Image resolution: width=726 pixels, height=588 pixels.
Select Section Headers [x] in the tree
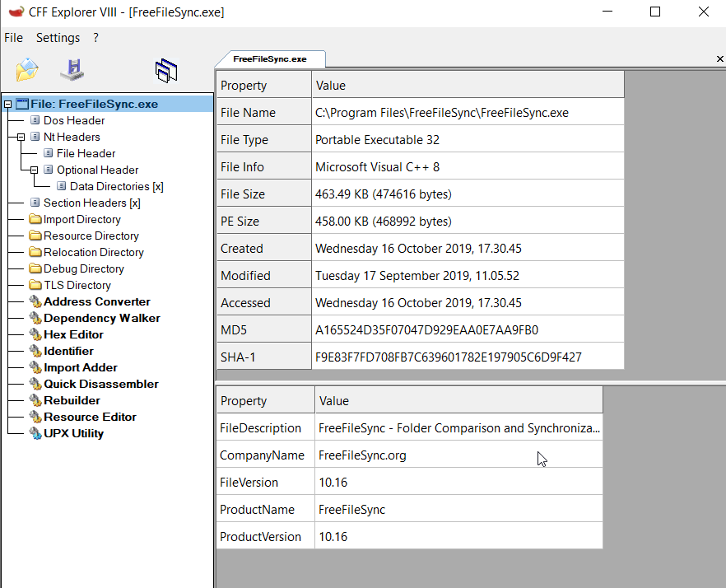91,203
